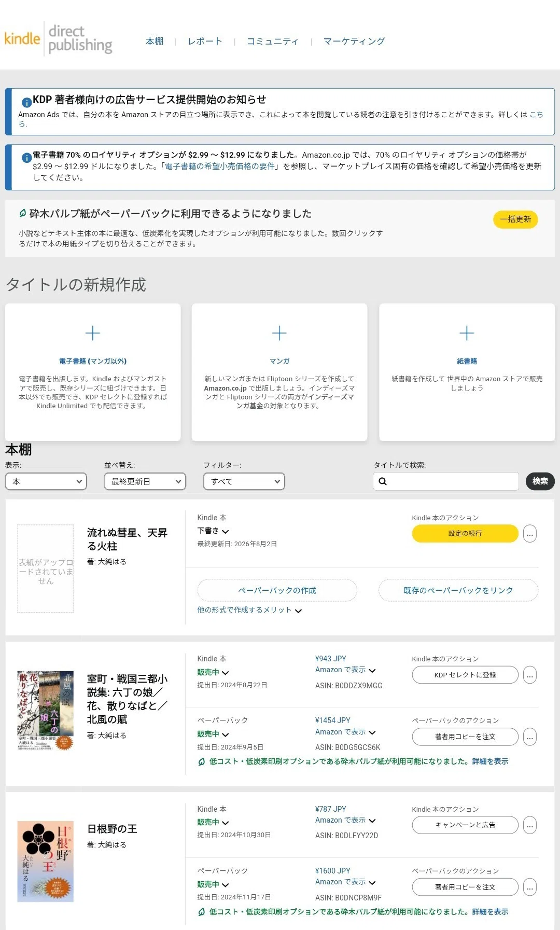Click the 電子書籍 (マンガ以外) link

pyautogui.click(x=93, y=361)
